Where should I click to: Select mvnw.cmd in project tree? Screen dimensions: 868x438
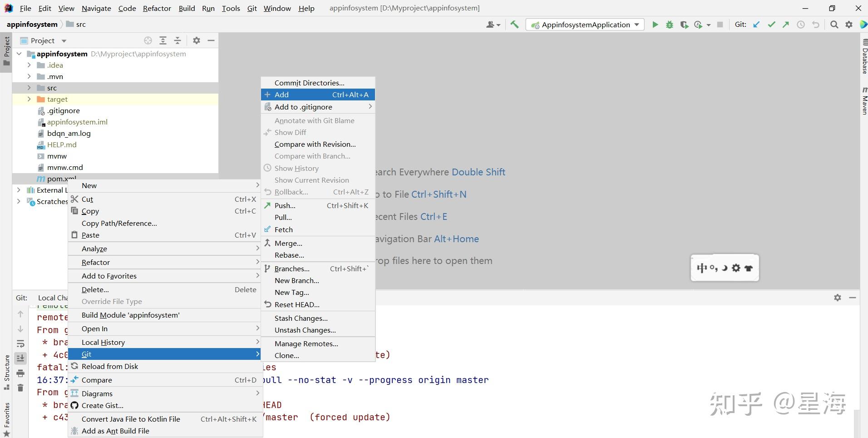pos(64,167)
